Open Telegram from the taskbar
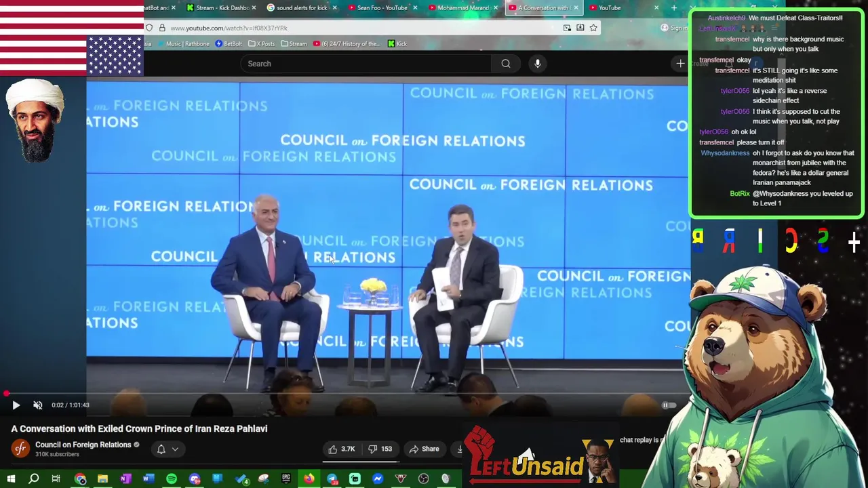 tap(332, 479)
